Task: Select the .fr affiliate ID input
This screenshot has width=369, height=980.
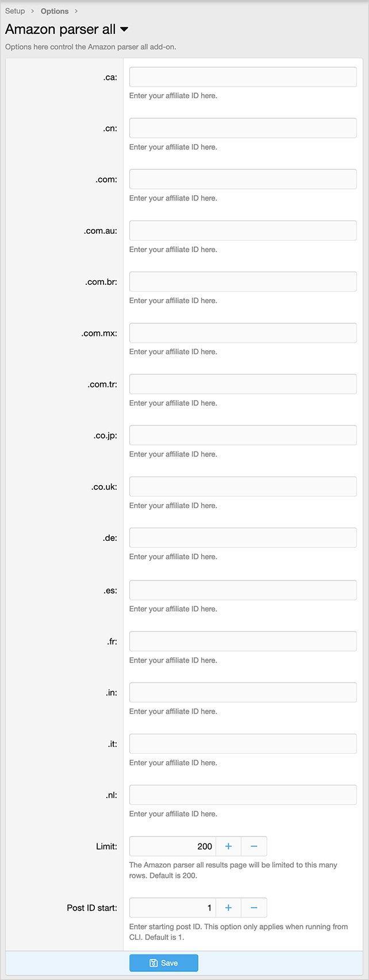Action: click(x=243, y=641)
